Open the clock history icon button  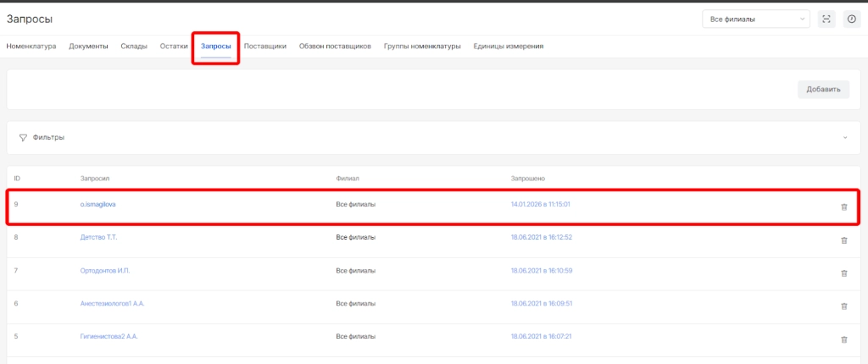point(852,19)
